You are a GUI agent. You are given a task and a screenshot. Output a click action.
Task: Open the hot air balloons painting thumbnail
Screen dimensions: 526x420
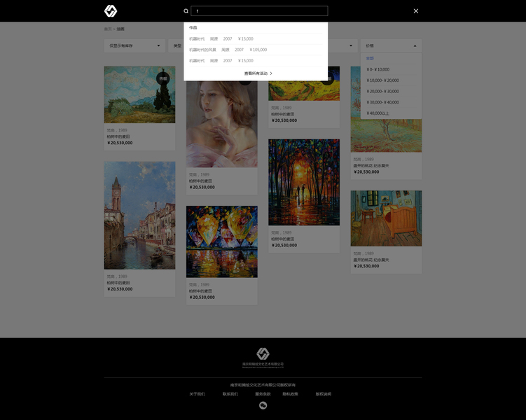222,241
